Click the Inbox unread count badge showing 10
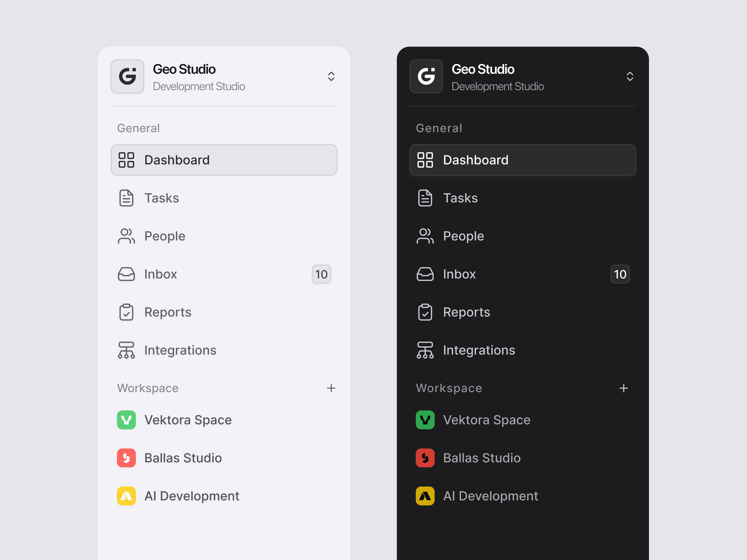747x560 pixels. (321, 274)
